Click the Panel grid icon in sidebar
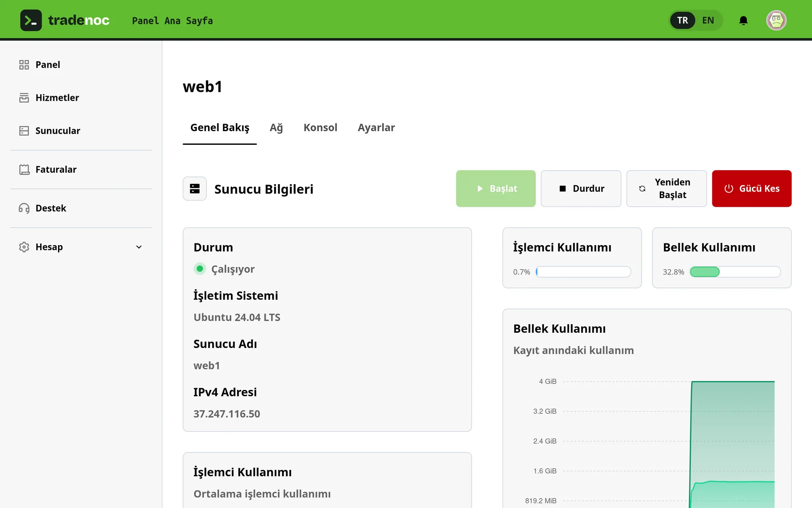 pyautogui.click(x=24, y=65)
